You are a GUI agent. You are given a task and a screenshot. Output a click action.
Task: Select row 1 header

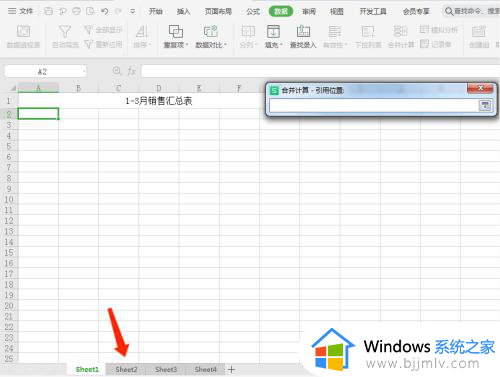tap(9, 101)
